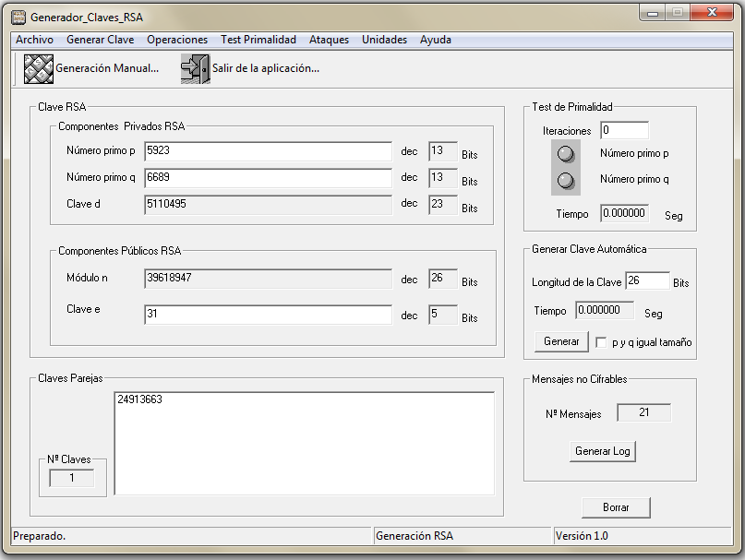Open the Generar Clave menu

coord(100,40)
